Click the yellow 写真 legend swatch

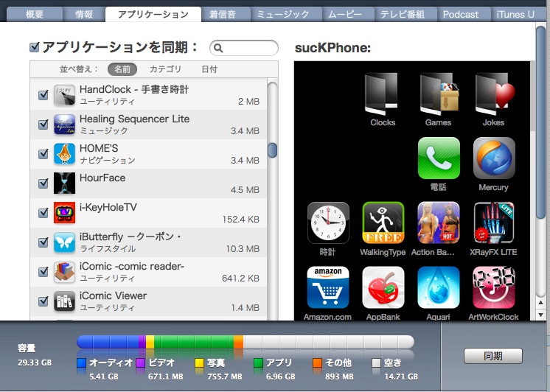[x=199, y=363]
